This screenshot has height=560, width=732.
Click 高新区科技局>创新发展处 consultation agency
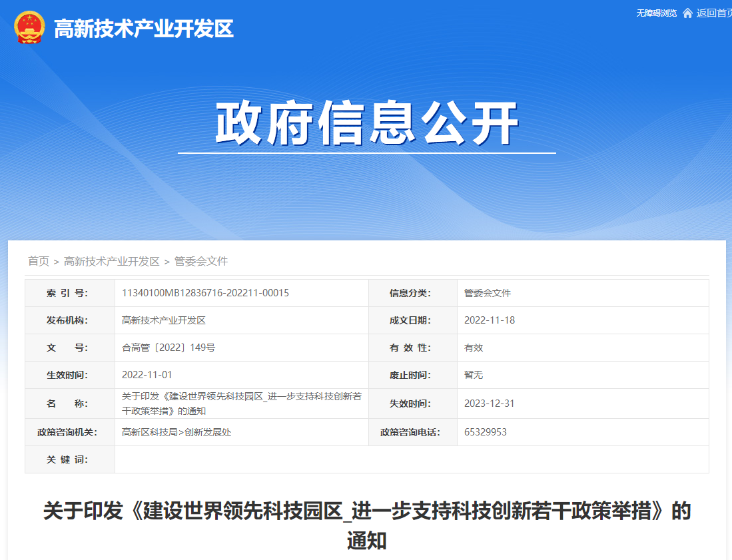point(177,432)
